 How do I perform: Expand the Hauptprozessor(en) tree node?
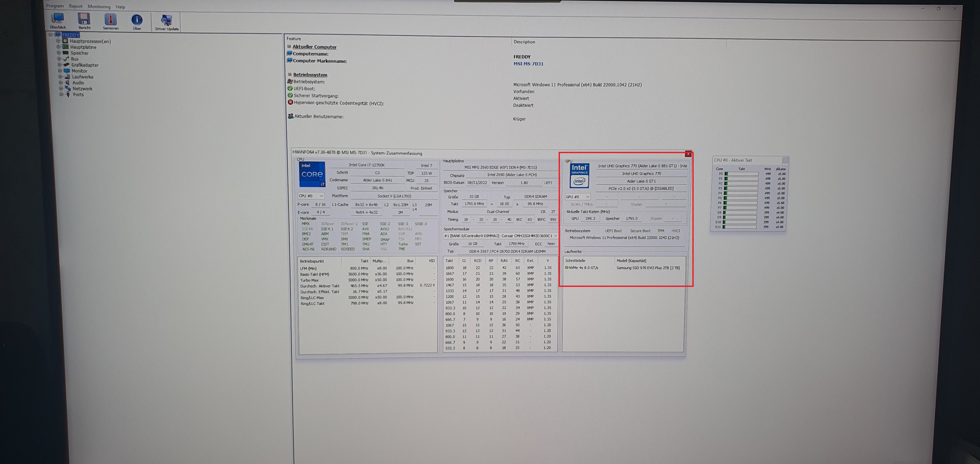click(58, 41)
